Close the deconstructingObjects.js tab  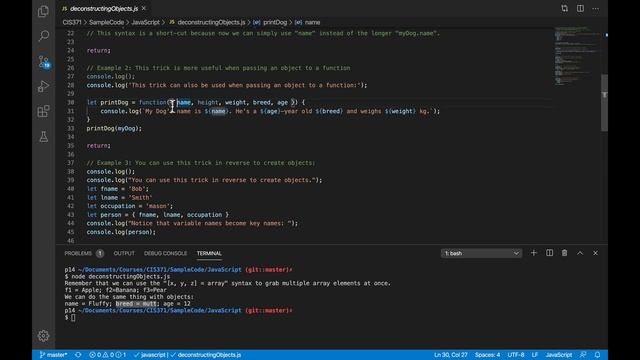[144, 8]
